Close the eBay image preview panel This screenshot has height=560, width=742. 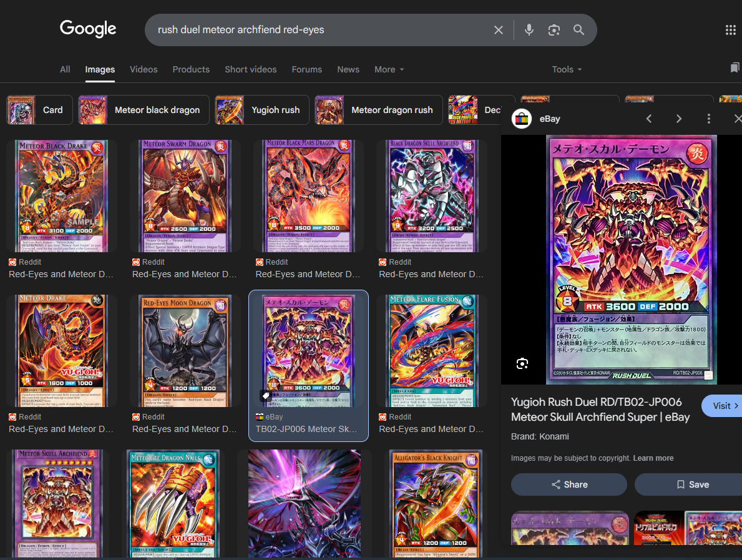coord(737,119)
